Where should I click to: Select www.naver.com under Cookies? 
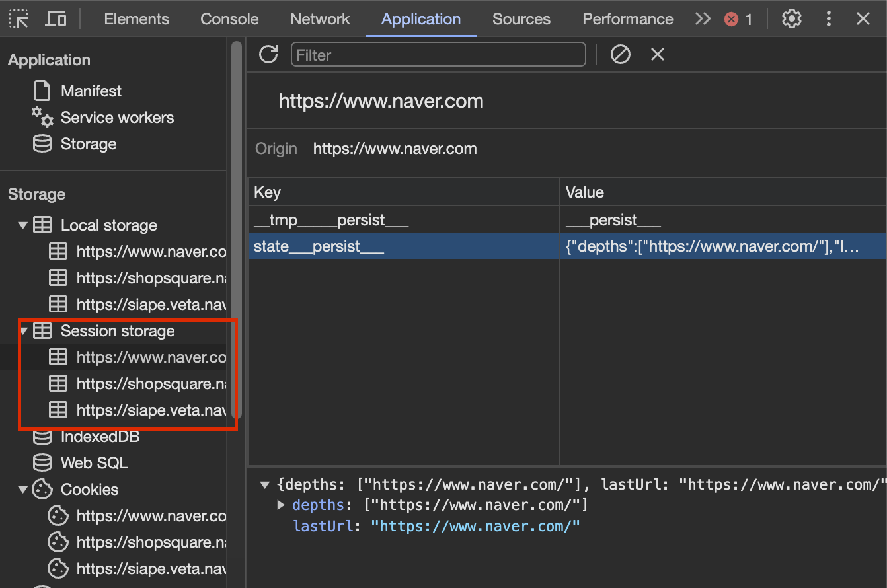(151, 516)
